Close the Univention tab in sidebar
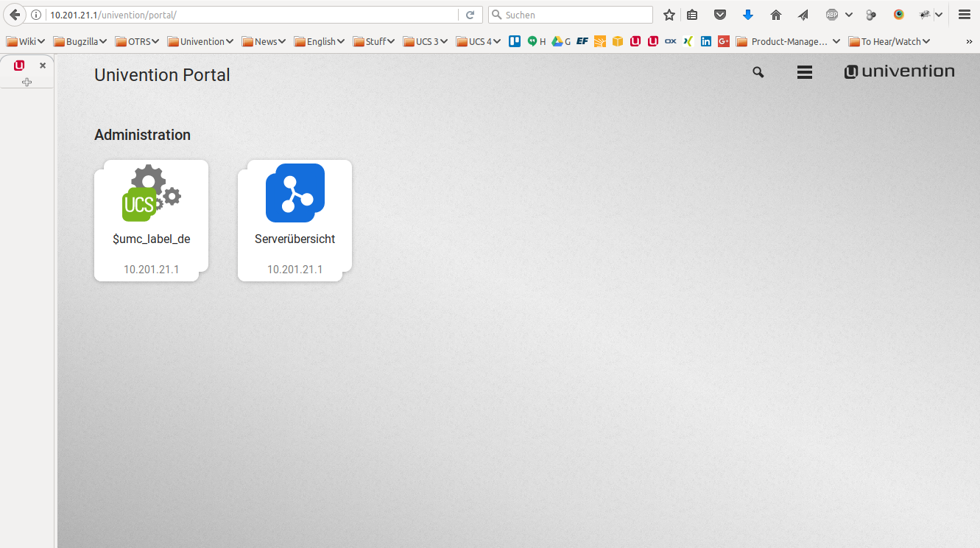The image size is (980, 548). (43, 66)
